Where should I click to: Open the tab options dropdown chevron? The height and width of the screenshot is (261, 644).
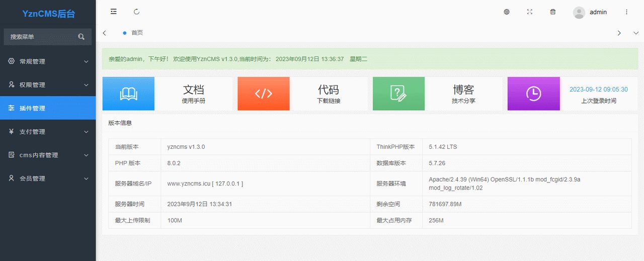tap(636, 33)
